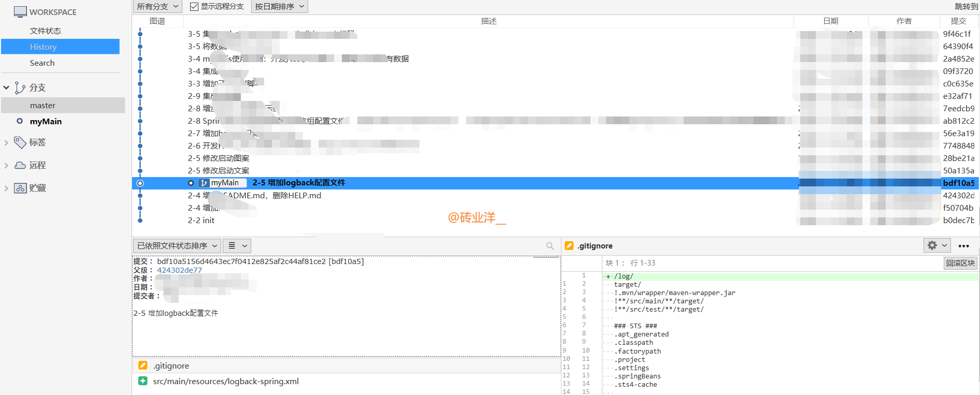Collapse the 分支 section
This screenshot has width=980, height=395.
[x=6, y=87]
